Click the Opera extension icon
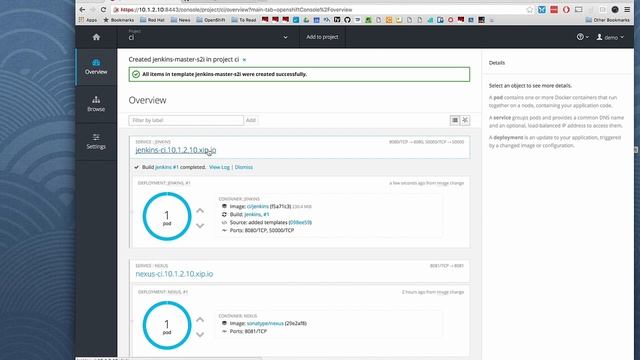Viewport: 640px width, 360px height. pyautogui.click(x=566, y=9)
